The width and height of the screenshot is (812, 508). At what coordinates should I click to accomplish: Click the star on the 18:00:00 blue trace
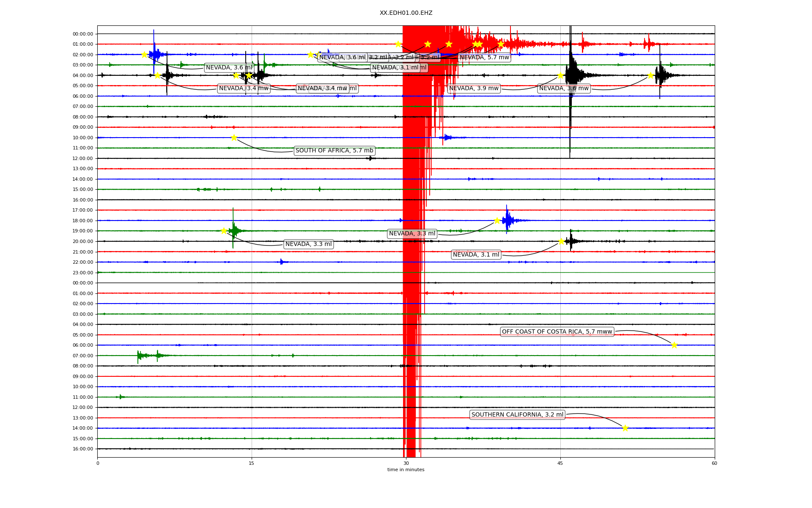497,221
